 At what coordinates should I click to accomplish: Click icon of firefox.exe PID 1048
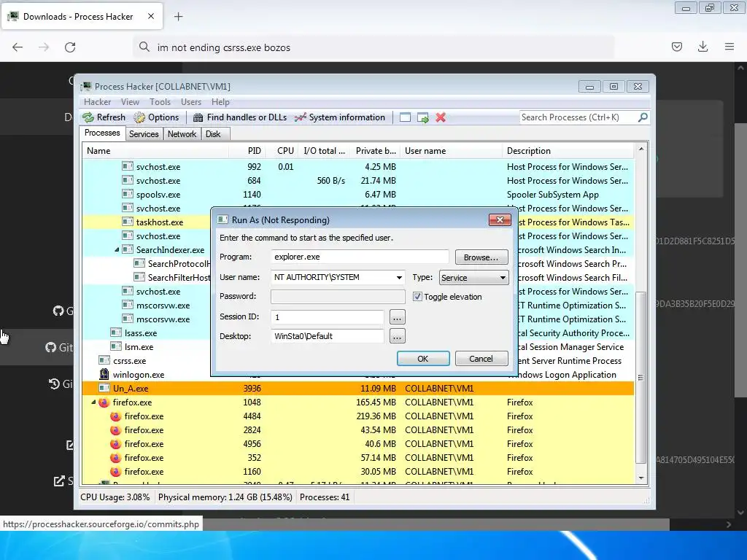(x=104, y=402)
